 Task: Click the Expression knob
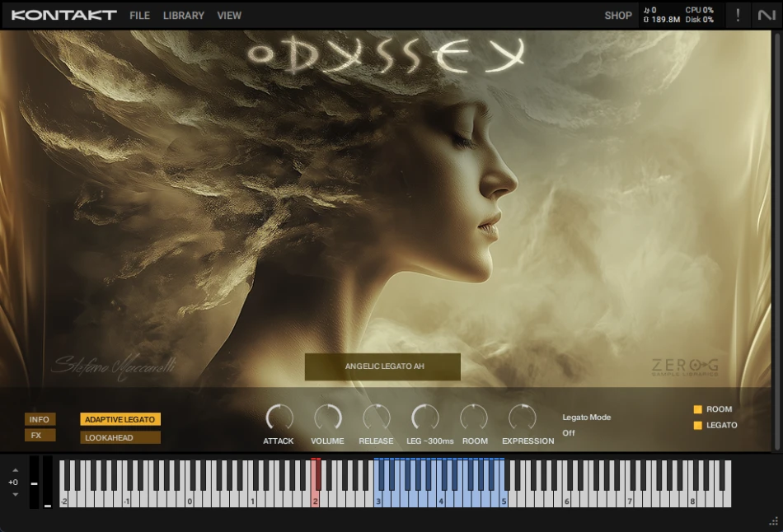tap(523, 418)
